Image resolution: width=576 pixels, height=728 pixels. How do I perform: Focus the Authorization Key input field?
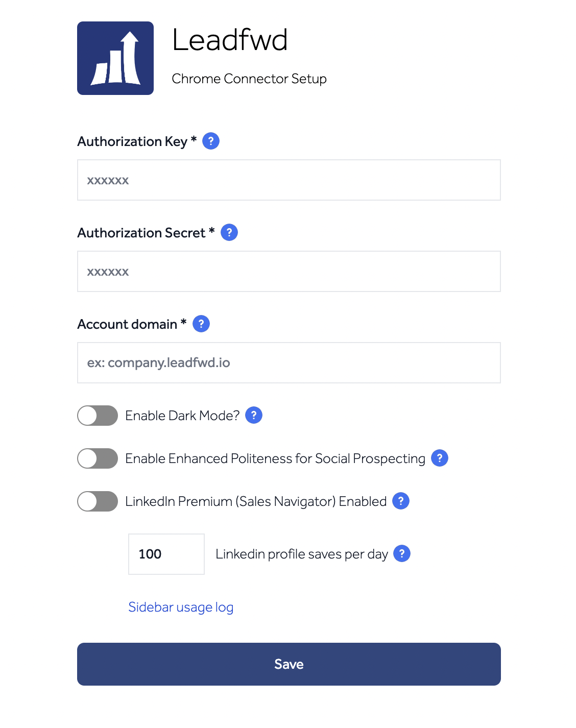289,180
